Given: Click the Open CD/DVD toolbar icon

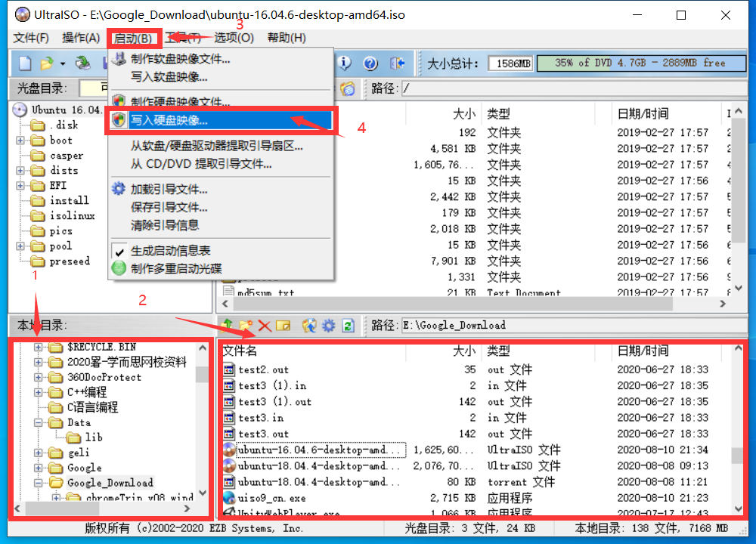Looking at the screenshot, I should pyautogui.click(x=83, y=63).
